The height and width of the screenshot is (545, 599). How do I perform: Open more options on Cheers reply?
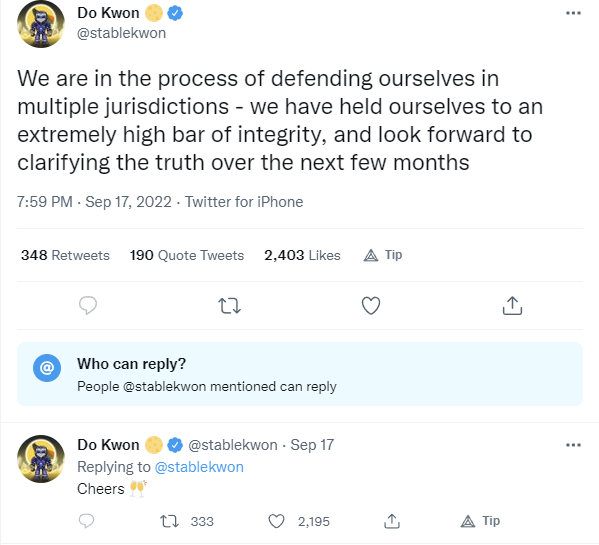[x=573, y=445]
